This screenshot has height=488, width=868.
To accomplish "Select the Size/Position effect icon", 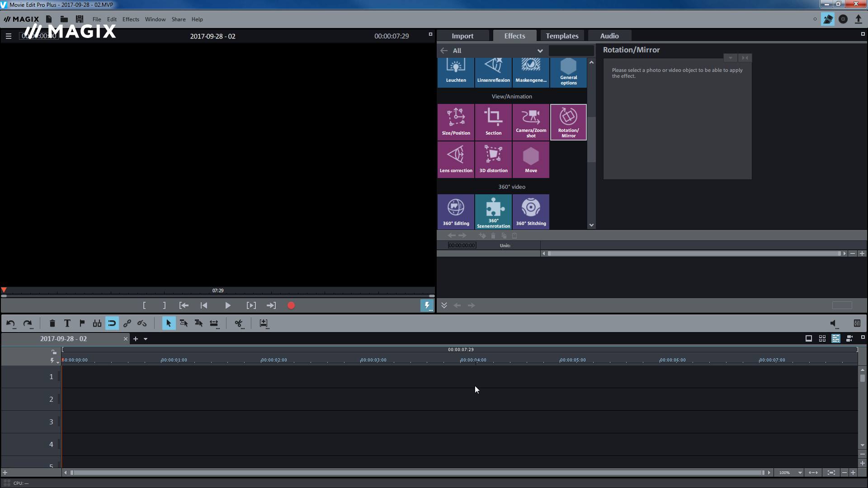I will (x=456, y=121).
